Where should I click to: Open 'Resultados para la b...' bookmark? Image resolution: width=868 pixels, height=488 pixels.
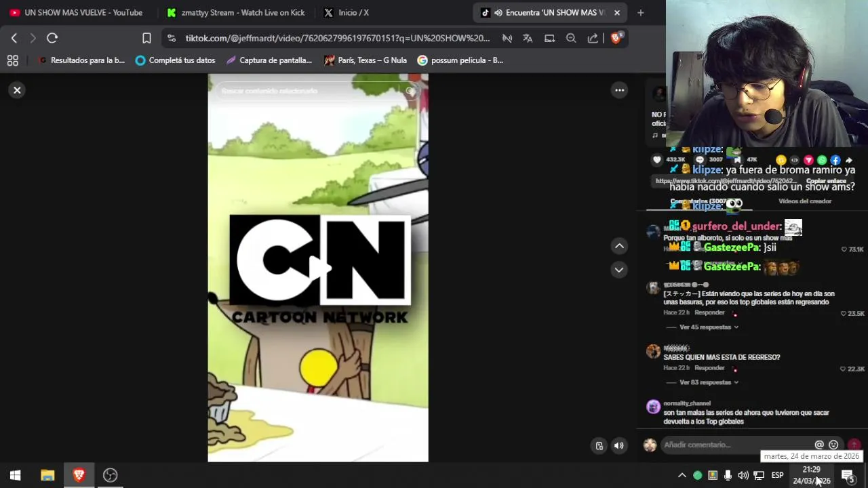(81, 60)
